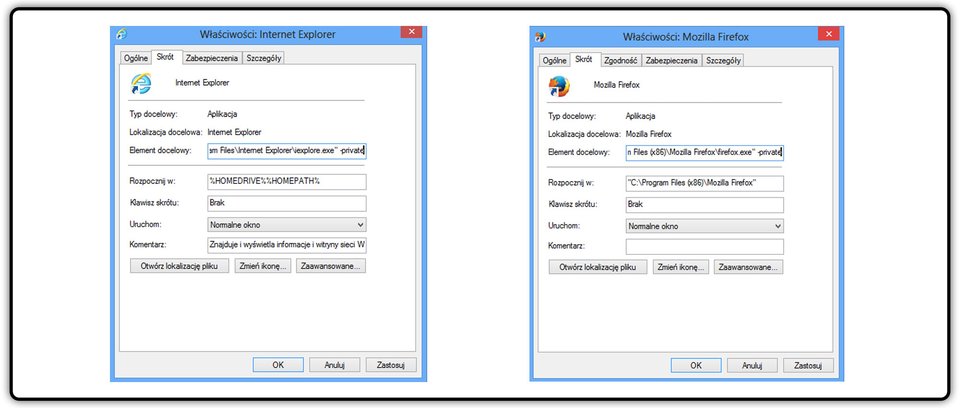Expand Uruchom dropdown in Mozilla Firefox window
The height and width of the screenshot is (408, 960).
(x=705, y=226)
